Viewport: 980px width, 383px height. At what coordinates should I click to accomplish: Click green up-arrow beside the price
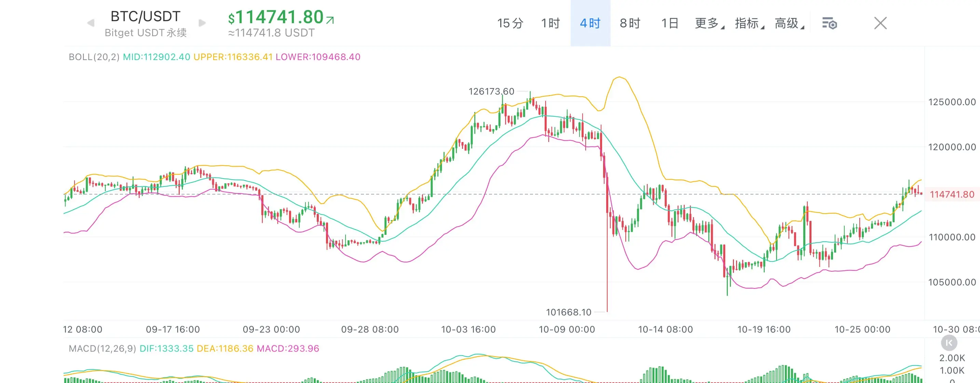[x=330, y=20]
